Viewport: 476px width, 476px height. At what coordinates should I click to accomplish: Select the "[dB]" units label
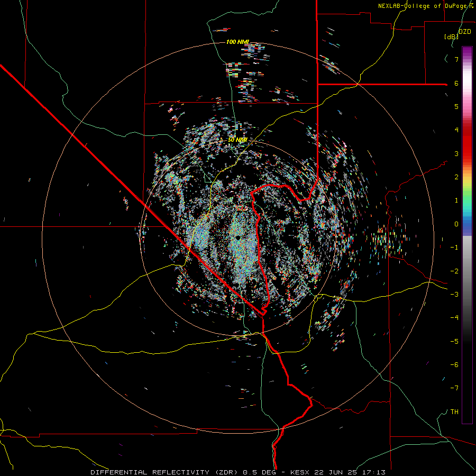pos(452,36)
